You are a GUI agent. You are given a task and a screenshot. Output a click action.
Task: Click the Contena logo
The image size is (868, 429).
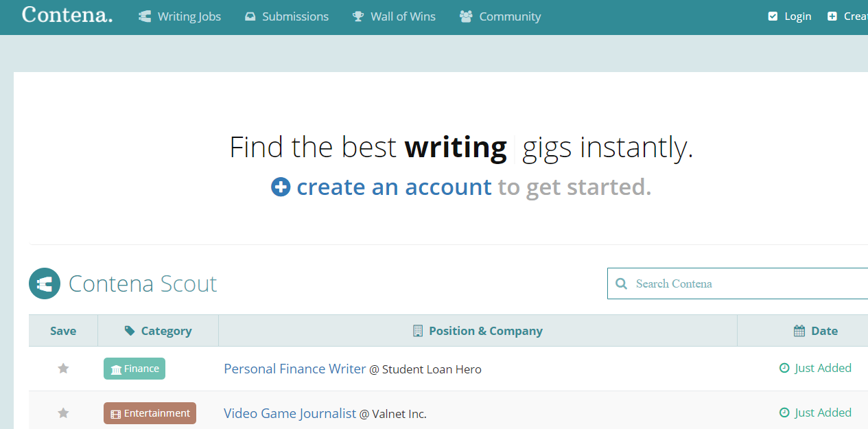coord(67,14)
